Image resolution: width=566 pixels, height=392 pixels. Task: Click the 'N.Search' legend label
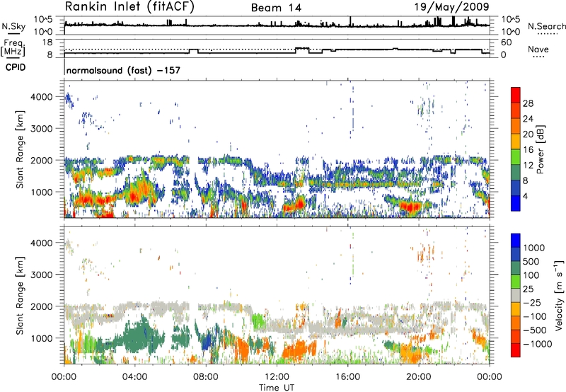[x=546, y=26]
